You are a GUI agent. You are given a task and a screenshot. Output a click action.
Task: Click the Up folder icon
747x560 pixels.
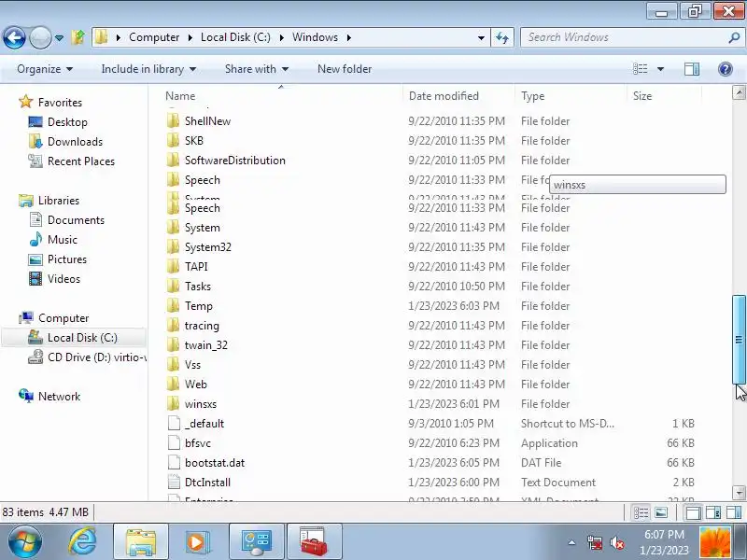tap(78, 37)
